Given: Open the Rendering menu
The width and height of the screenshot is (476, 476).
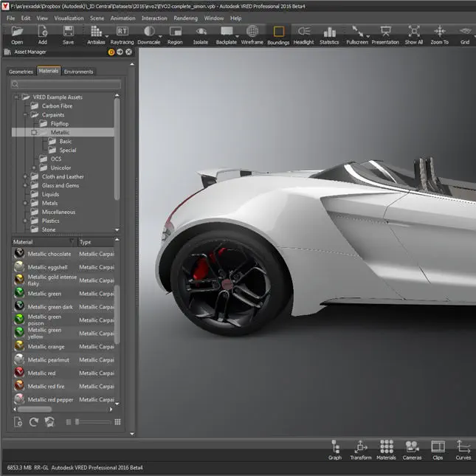Looking at the screenshot, I should coord(185,18).
